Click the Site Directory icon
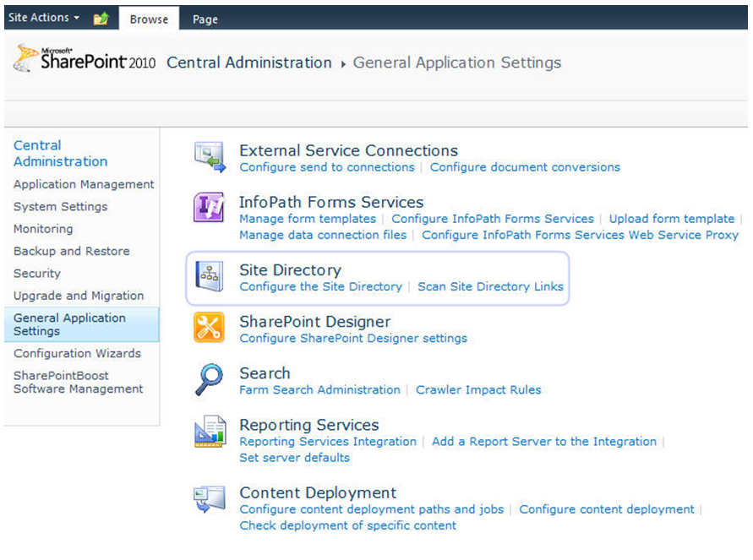Screen dimensions: 753x560 coord(210,276)
